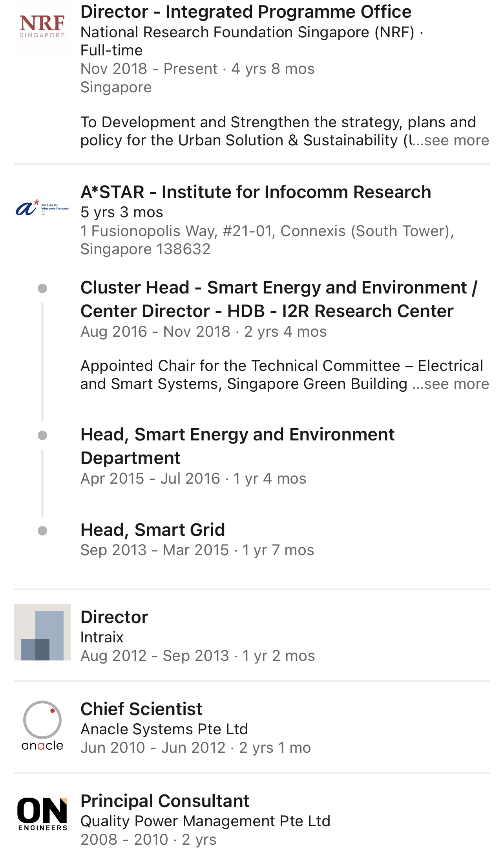Open the Intraix company logo

[42, 632]
